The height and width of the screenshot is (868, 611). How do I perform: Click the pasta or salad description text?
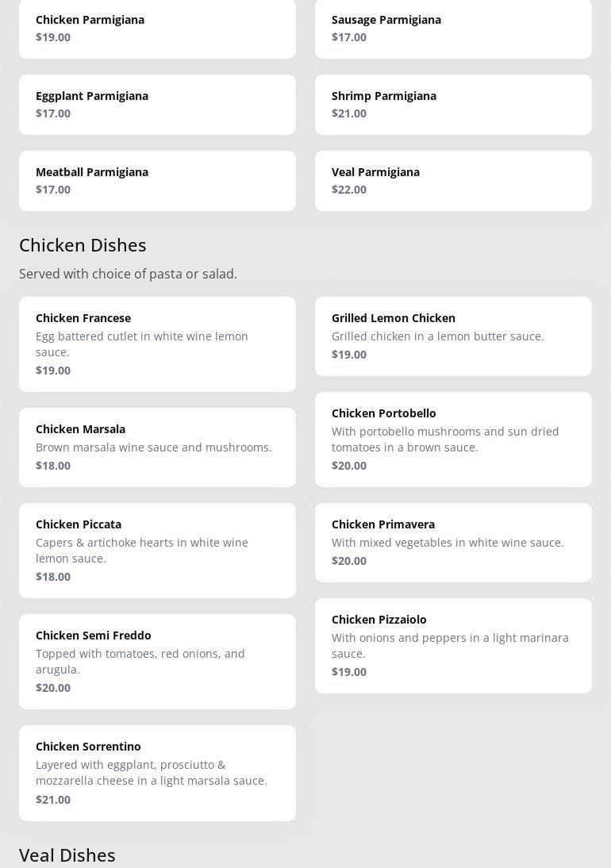click(x=128, y=274)
